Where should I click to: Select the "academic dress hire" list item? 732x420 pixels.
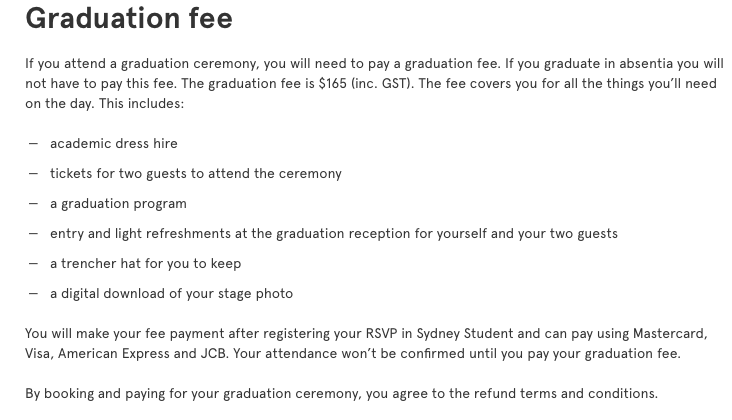(114, 143)
